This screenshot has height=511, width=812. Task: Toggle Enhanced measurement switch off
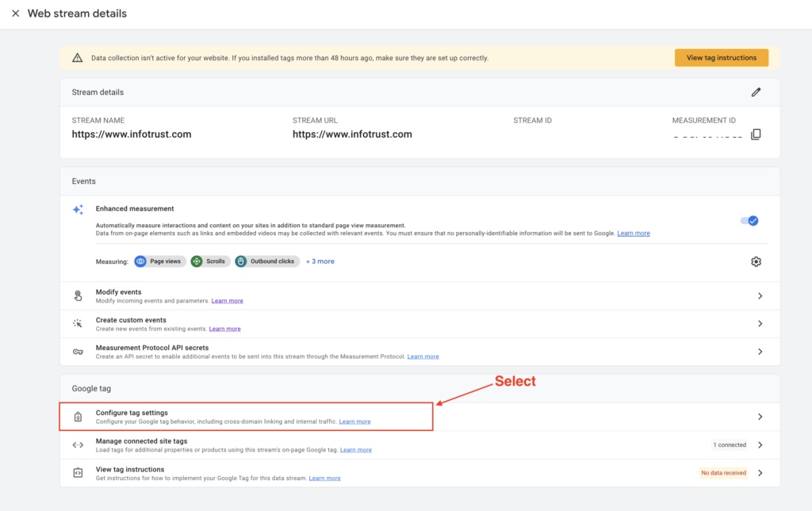tap(749, 220)
